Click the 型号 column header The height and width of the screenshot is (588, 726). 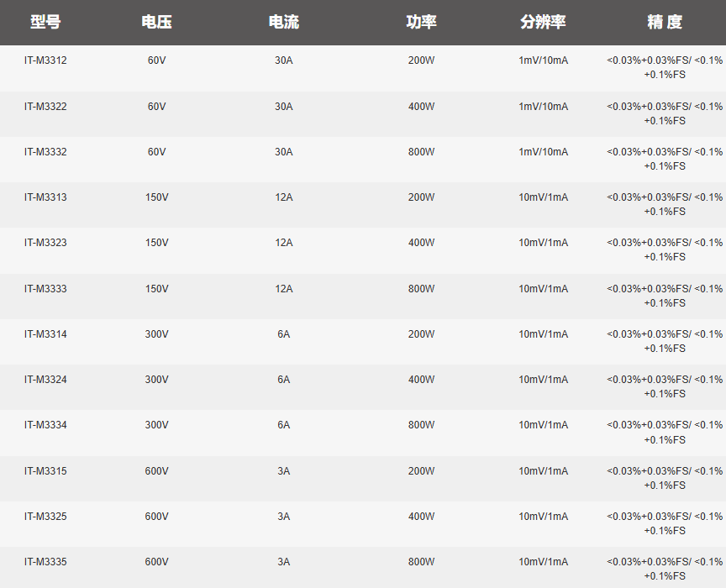point(45,22)
